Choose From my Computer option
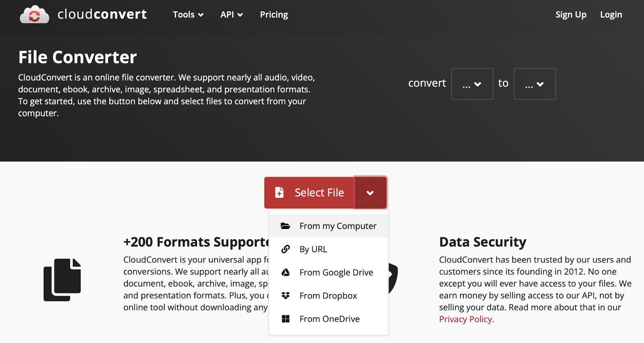This screenshot has height=343, width=644. pyautogui.click(x=328, y=226)
